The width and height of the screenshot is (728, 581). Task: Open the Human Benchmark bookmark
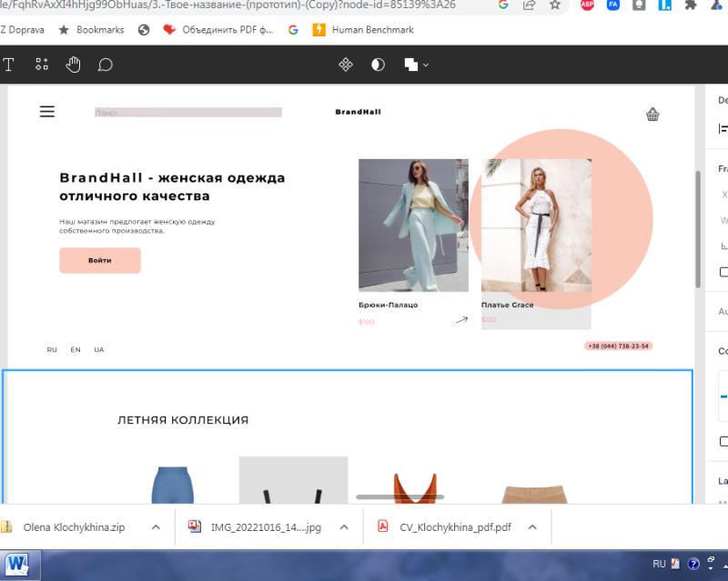point(363,30)
